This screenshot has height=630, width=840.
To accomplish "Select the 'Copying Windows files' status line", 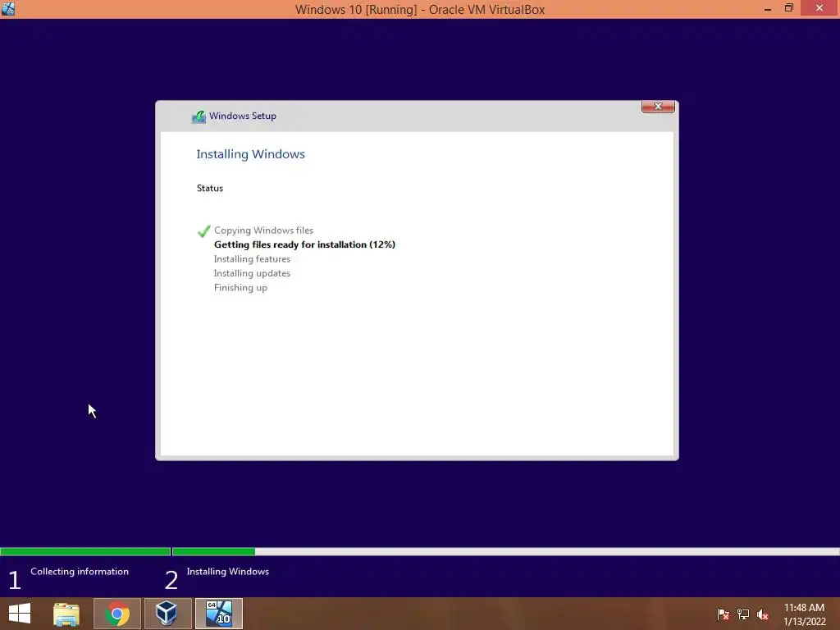I will (263, 231).
